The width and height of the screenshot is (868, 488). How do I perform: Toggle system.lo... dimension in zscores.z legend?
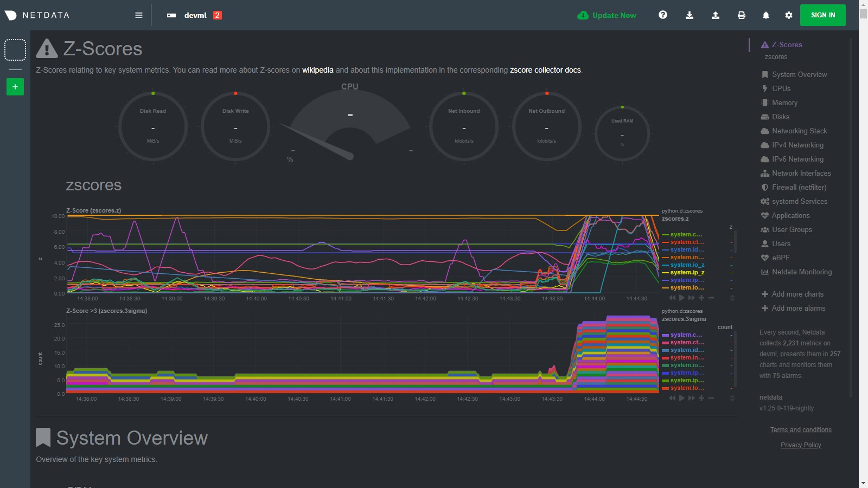[687, 288]
